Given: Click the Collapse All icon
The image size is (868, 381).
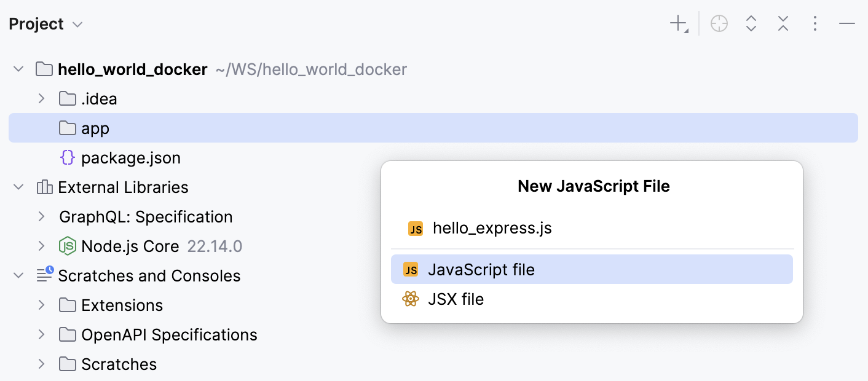Looking at the screenshot, I should tap(783, 23).
